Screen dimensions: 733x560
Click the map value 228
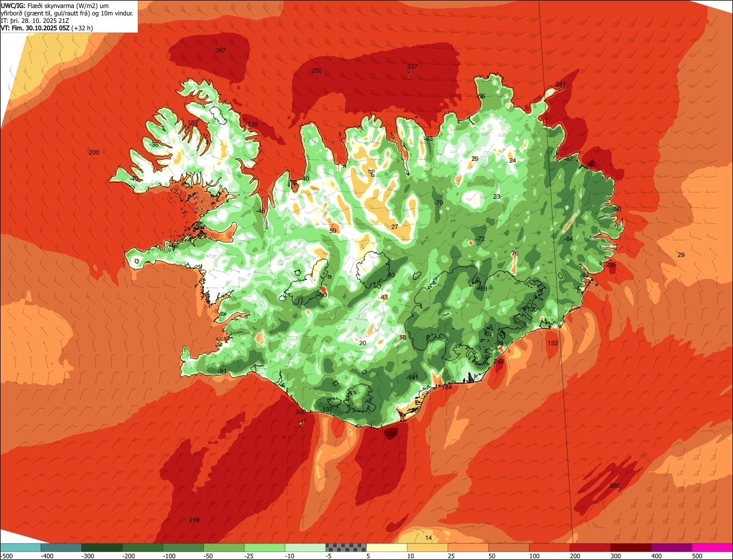pyautogui.click(x=253, y=125)
